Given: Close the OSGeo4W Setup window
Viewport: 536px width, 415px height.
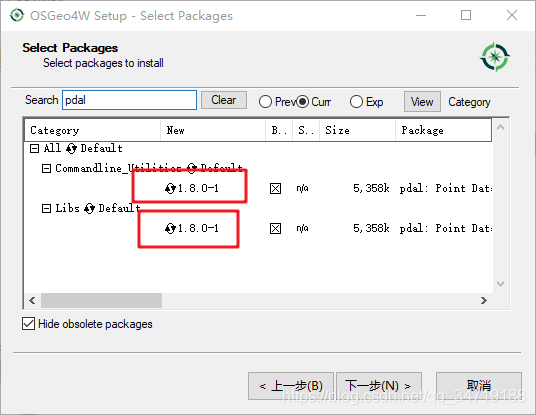Looking at the screenshot, I should [512, 15].
